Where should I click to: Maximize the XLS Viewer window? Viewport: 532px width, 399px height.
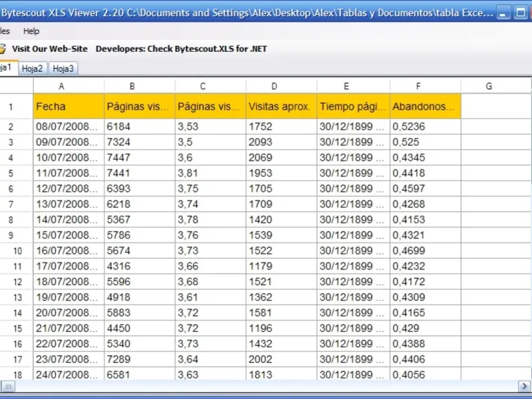point(521,12)
